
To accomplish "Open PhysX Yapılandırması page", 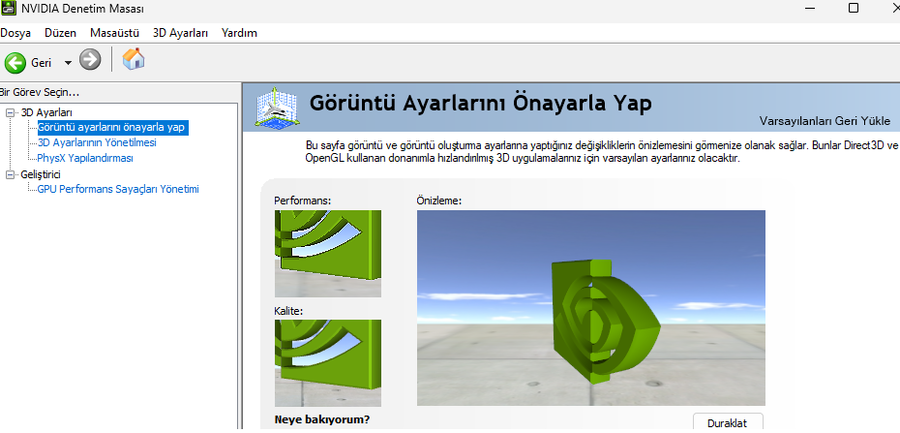I will [x=85, y=158].
